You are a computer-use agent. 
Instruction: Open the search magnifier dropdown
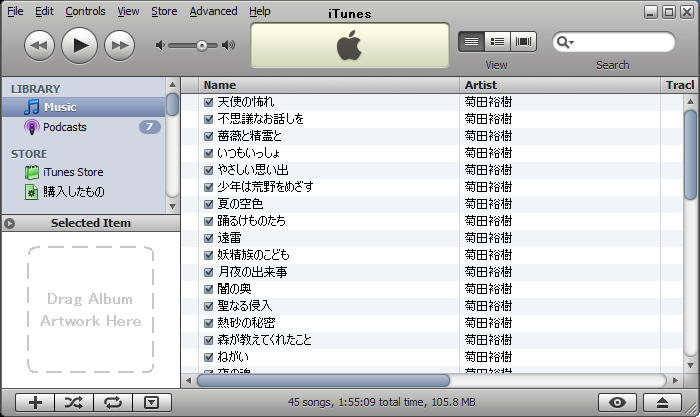(566, 42)
